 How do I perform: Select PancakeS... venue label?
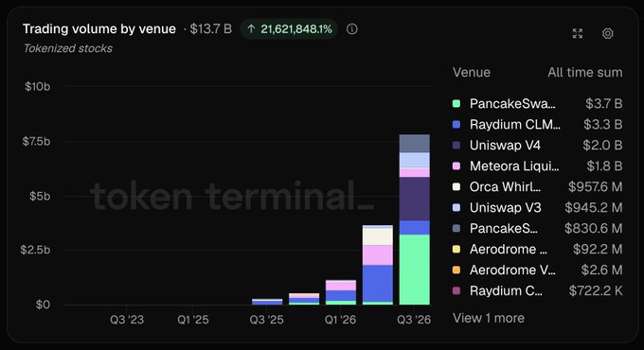click(x=503, y=228)
